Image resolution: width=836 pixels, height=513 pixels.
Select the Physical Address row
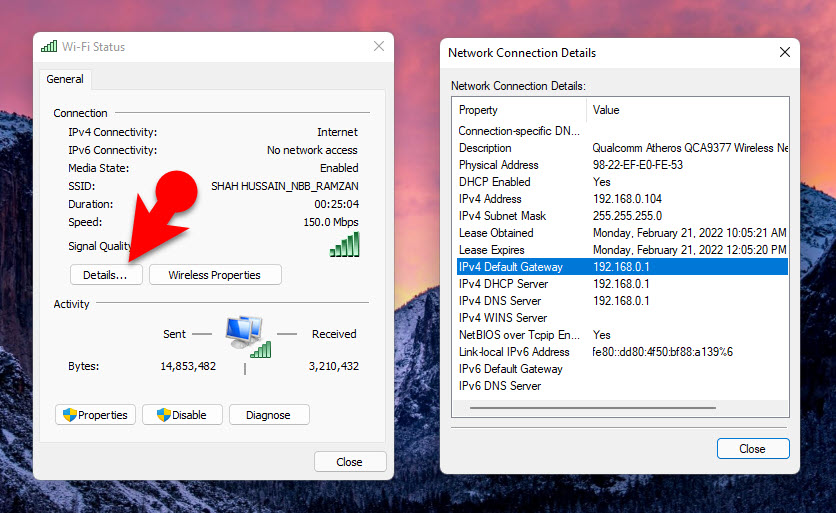(x=622, y=165)
